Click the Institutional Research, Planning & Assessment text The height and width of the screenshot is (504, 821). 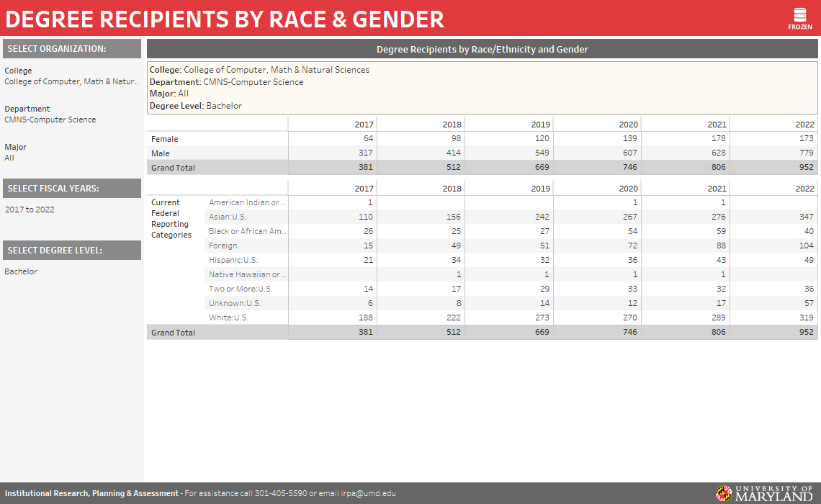coord(91,493)
